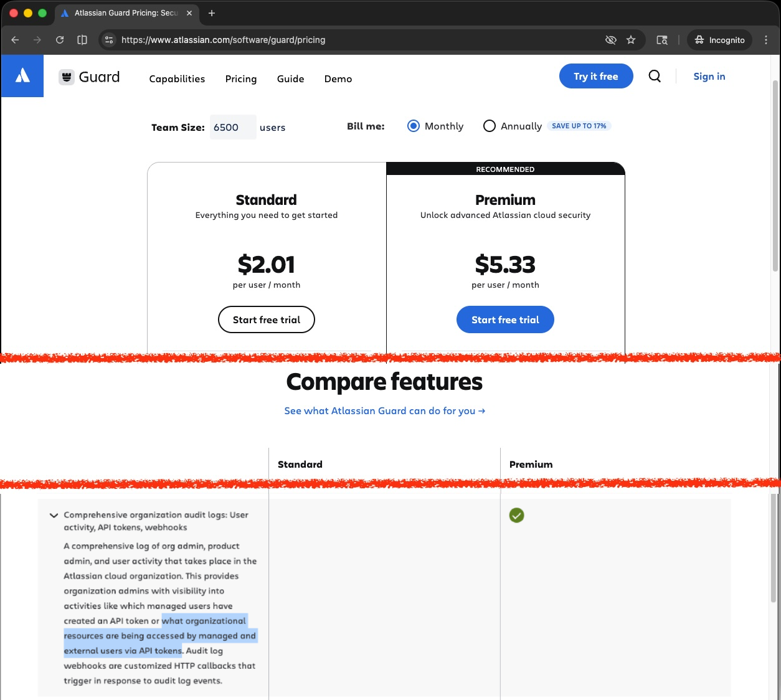View site information icon in address bar
Image resolution: width=781 pixels, height=700 pixels.
[109, 40]
